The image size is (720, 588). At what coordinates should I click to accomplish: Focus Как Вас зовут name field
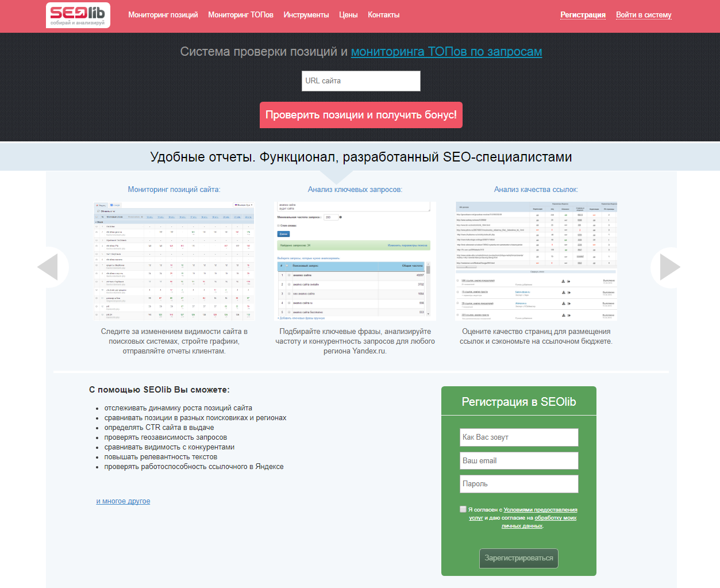[x=519, y=437]
